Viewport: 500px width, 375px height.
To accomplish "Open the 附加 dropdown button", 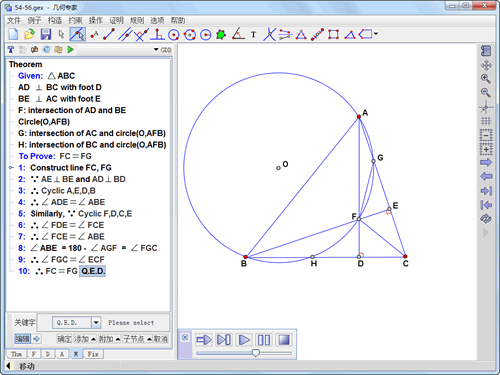I will [x=109, y=339].
